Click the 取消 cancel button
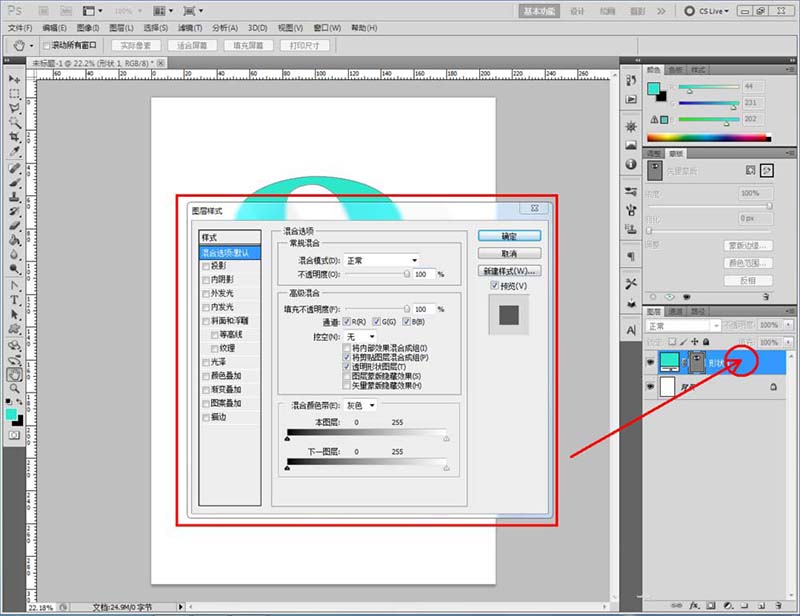800x616 pixels. coord(509,253)
